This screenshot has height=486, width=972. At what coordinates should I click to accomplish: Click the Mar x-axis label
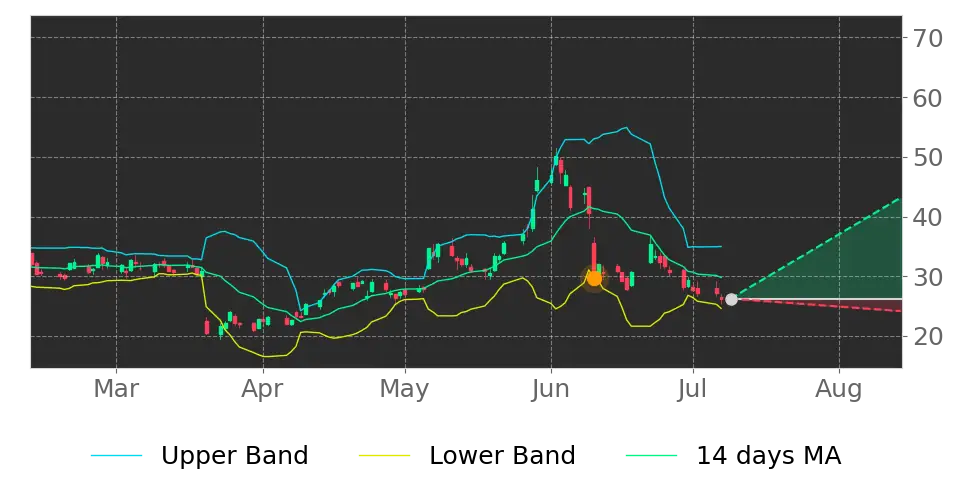[x=116, y=389]
